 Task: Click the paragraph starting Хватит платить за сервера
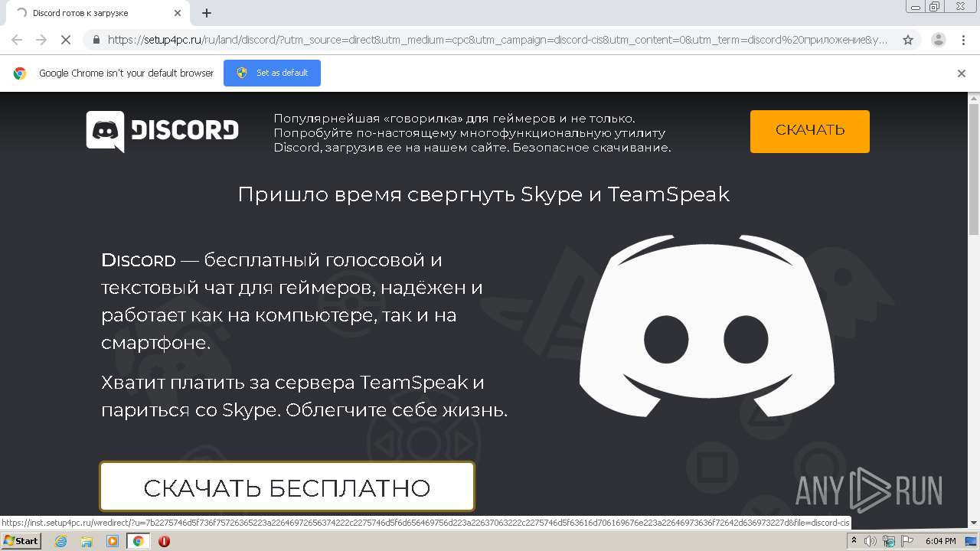[304, 396]
